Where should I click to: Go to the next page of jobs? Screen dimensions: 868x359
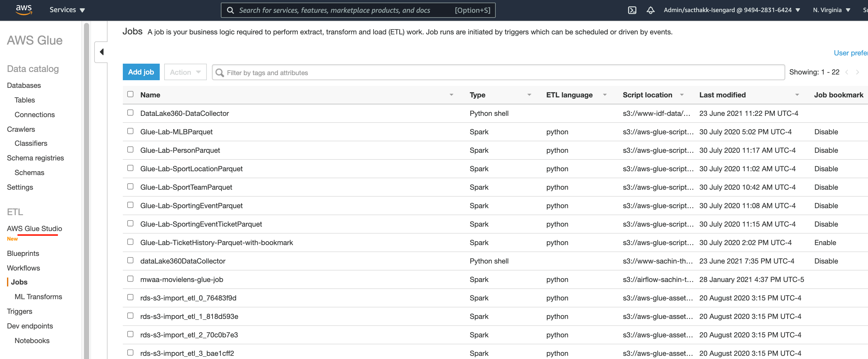coord(857,72)
